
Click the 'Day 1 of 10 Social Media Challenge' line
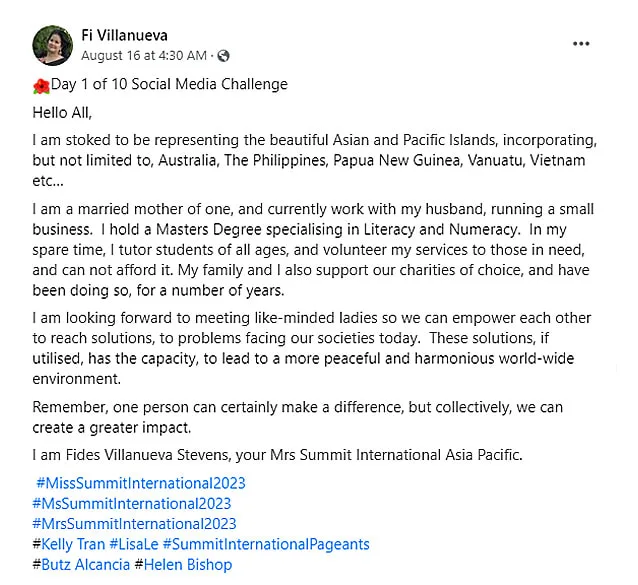(169, 84)
